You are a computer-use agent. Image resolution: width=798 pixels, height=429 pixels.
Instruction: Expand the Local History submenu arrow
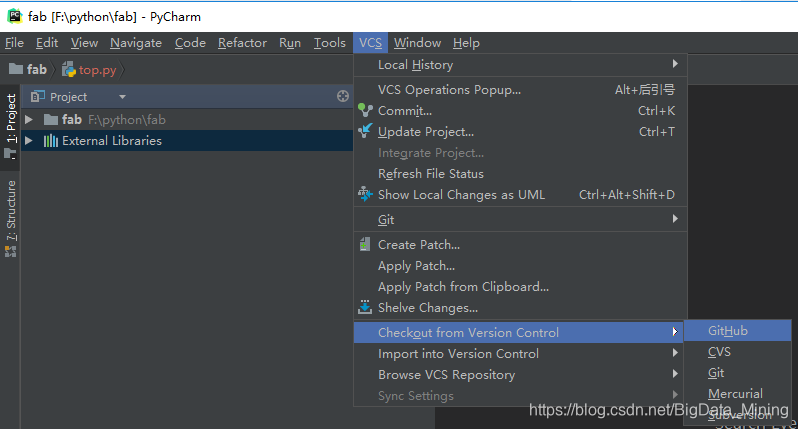[675, 64]
